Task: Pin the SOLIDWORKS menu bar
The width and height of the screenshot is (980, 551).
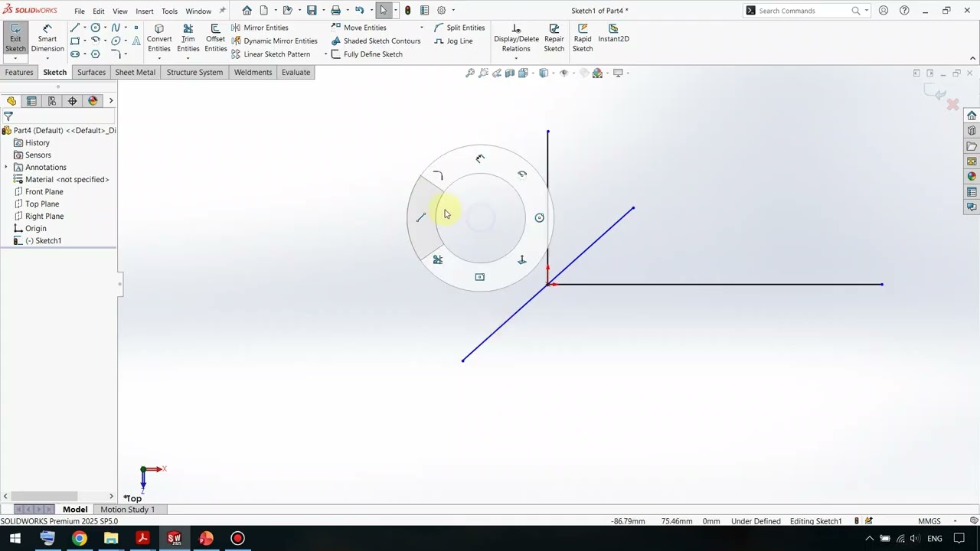Action: [223, 11]
